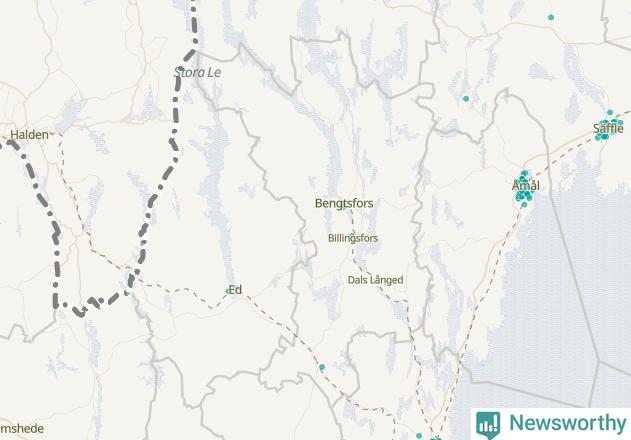Click the Newsworthy bar-chart logo icon
Viewport: 631px width, 440px height.
(488, 425)
